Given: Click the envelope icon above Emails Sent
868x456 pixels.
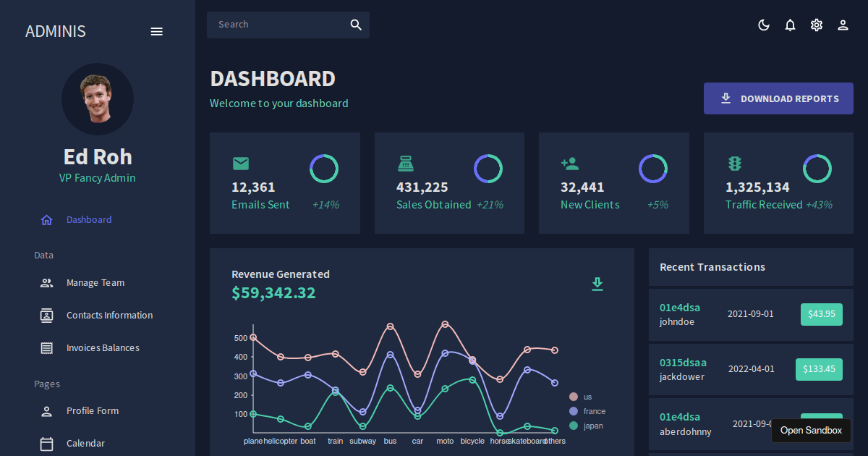Looking at the screenshot, I should point(241,164).
